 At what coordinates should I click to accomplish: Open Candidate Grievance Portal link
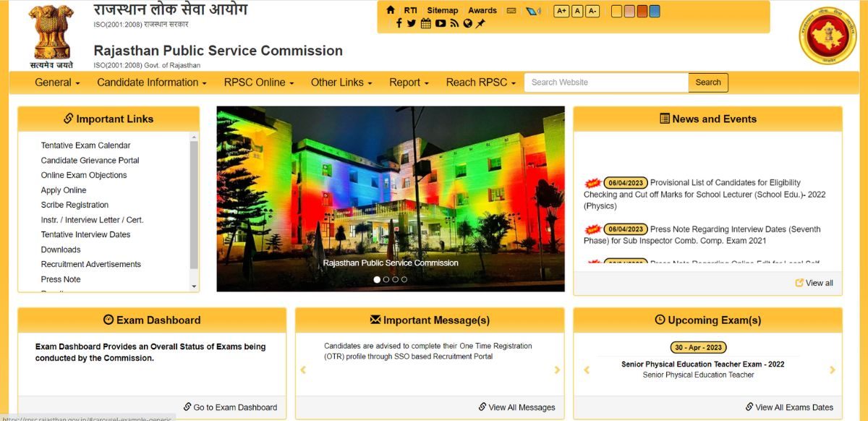click(90, 161)
